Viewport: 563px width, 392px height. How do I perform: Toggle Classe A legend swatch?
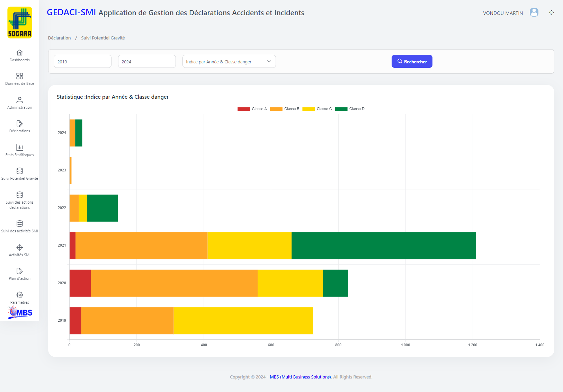244,109
